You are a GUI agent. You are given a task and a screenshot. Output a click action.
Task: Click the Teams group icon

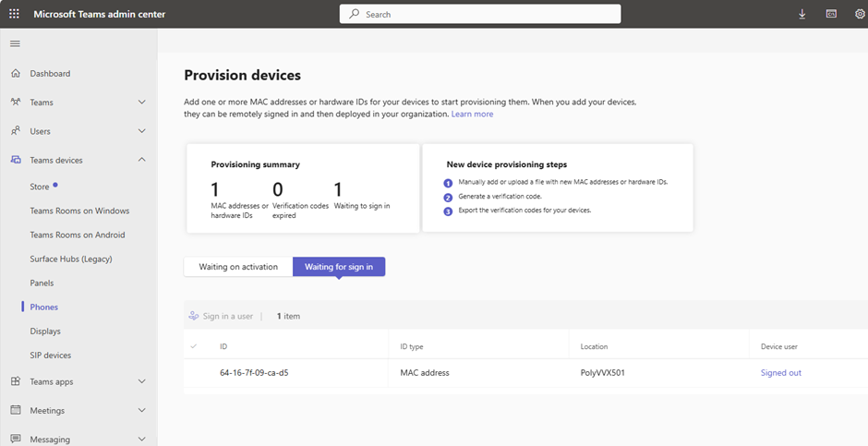coord(16,102)
